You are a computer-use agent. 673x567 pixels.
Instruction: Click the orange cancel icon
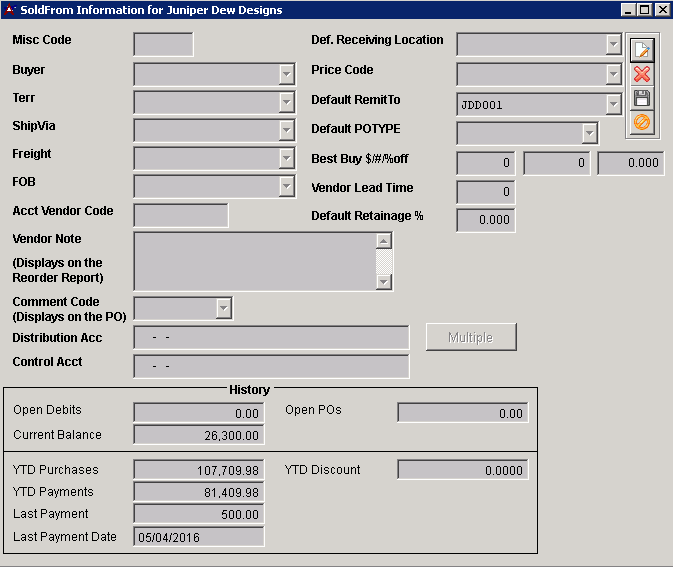click(642, 122)
